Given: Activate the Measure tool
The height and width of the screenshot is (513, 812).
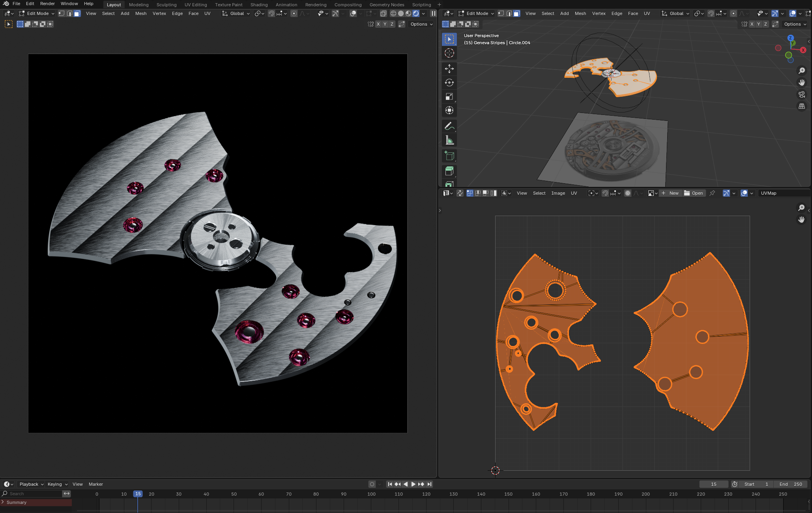Looking at the screenshot, I should 449,139.
